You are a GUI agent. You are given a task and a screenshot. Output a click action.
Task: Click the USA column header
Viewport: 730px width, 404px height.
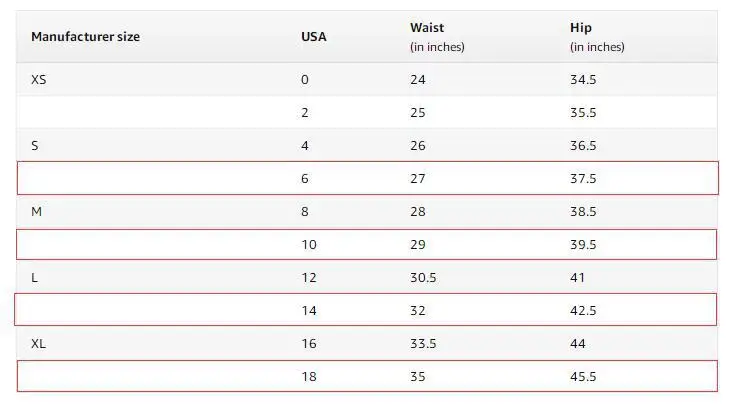coord(314,37)
